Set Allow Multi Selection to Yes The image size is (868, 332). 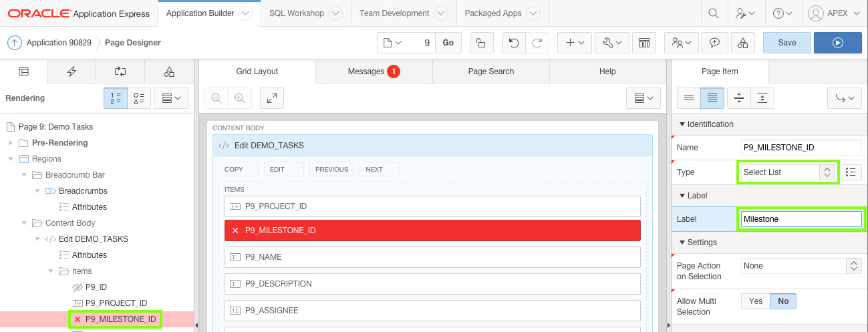tap(756, 301)
